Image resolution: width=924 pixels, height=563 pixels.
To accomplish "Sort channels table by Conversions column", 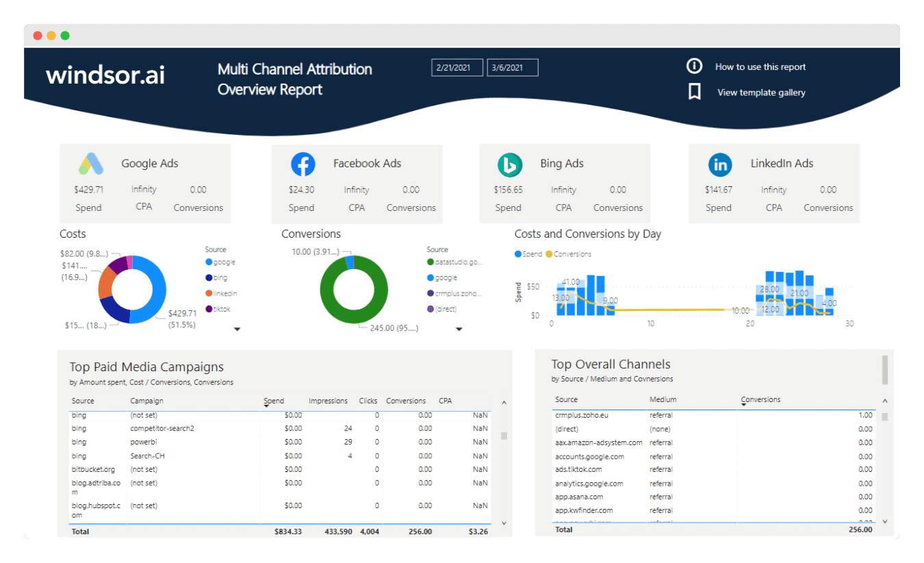I will (x=760, y=399).
